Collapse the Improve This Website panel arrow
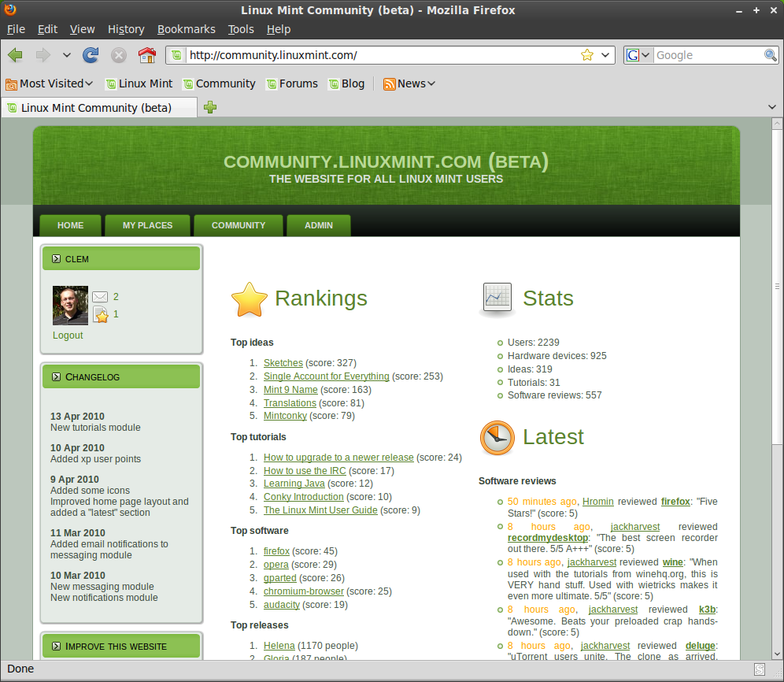Image resolution: width=784 pixels, height=682 pixels. 57,646
